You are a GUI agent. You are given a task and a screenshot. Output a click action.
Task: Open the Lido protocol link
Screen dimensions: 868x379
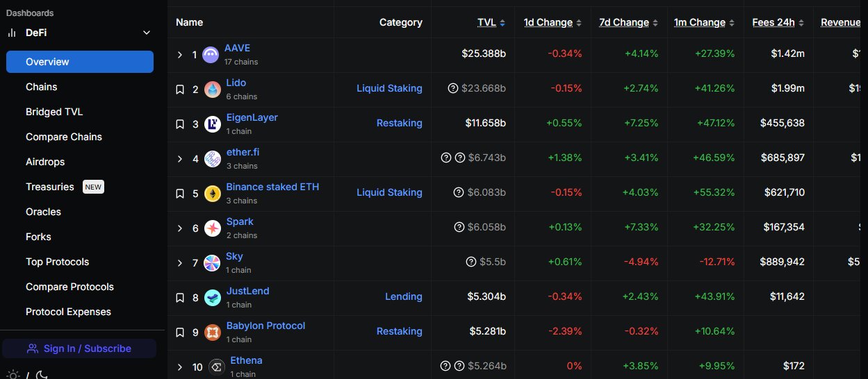[236, 83]
